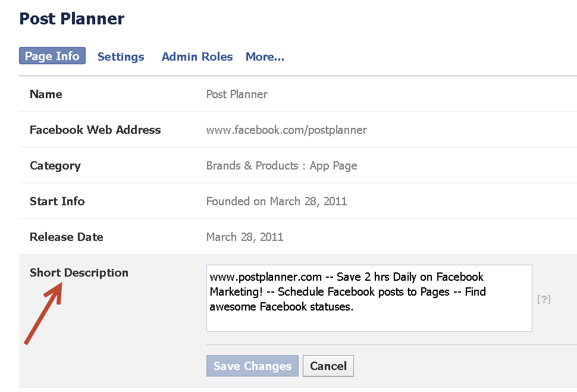This screenshot has width=577, height=392.
Task: Edit the Release Date of March 28, 2011
Action: [244, 237]
